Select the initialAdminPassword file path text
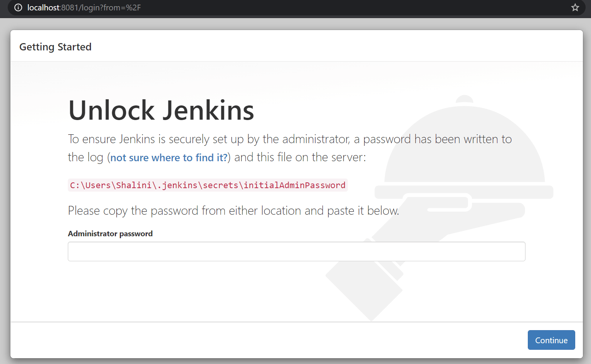Screen dimensions: 591x364 click(x=207, y=185)
